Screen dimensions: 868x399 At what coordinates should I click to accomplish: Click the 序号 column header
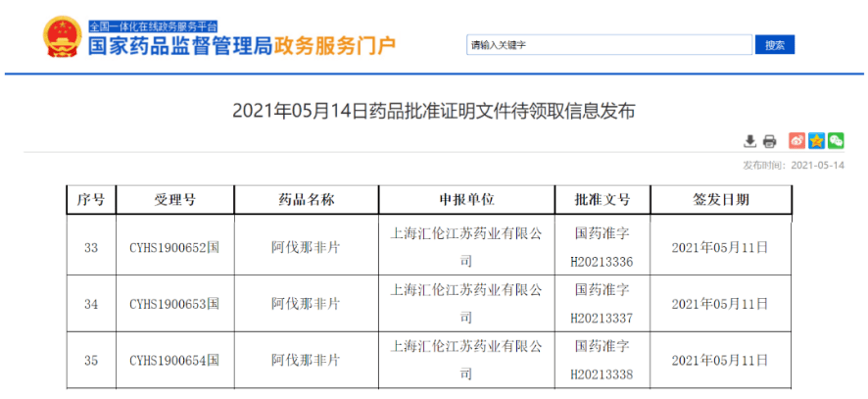pos(91,200)
